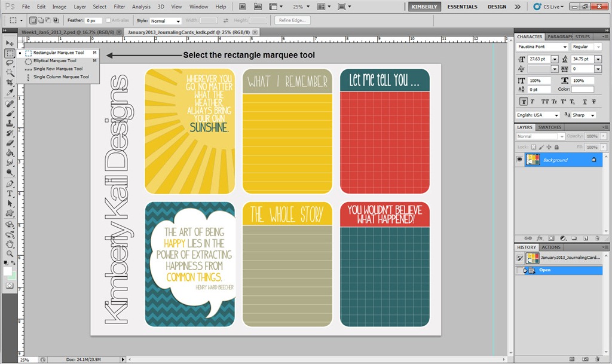Choose the Elliptical Marquee Tool

click(54, 60)
